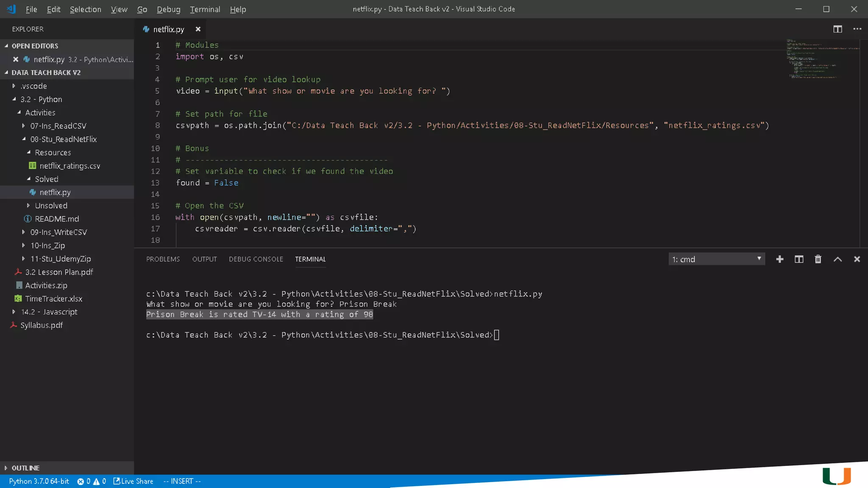Open the terminal selector dropdown showing cmd

pos(716,259)
